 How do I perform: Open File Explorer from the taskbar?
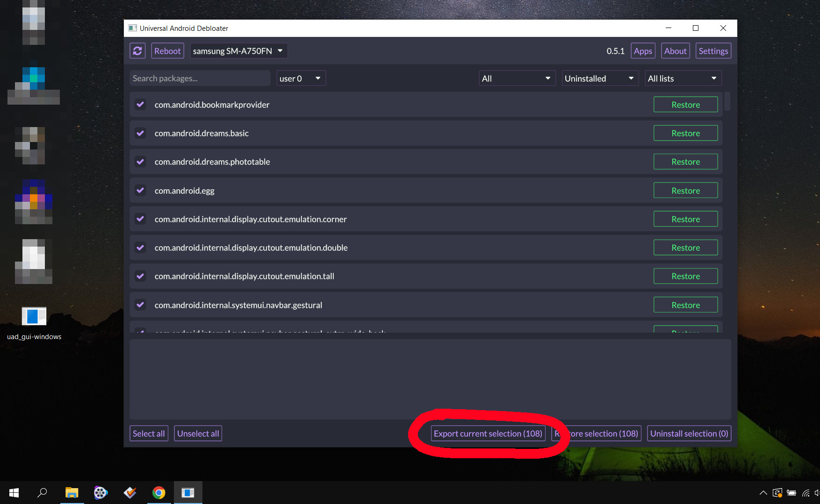tap(72, 492)
